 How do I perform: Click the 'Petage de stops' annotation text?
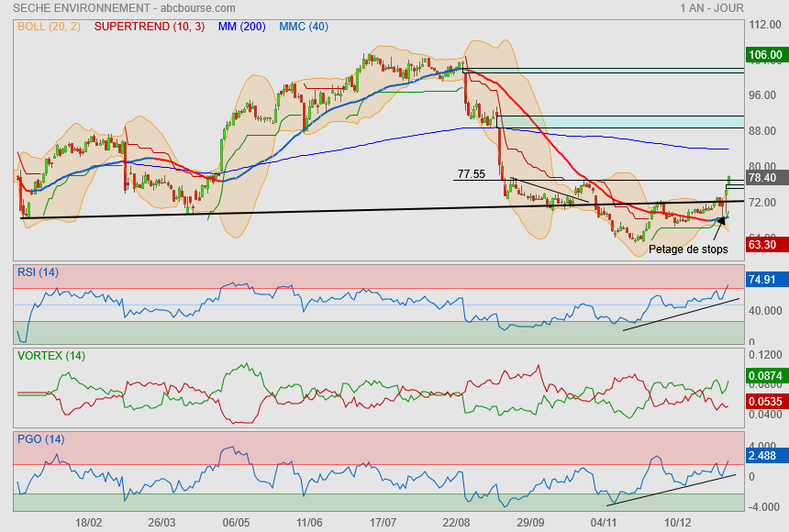687,249
